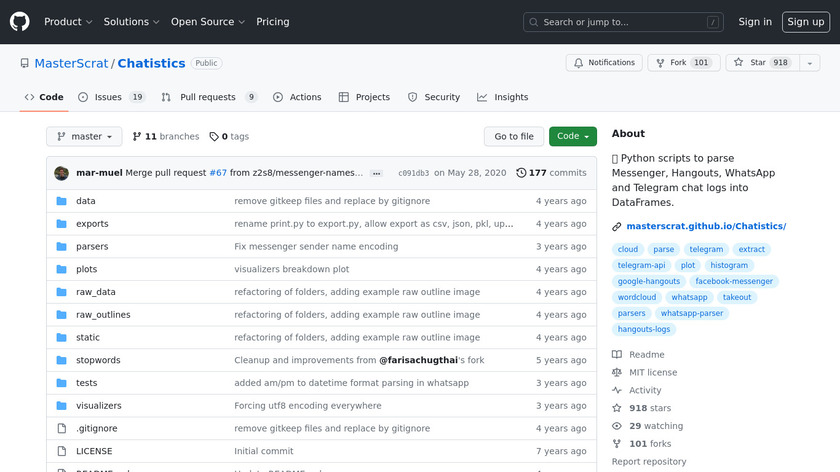Screen dimensions: 840x472
Task: Click the Notifications bell button
Action: (604, 63)
